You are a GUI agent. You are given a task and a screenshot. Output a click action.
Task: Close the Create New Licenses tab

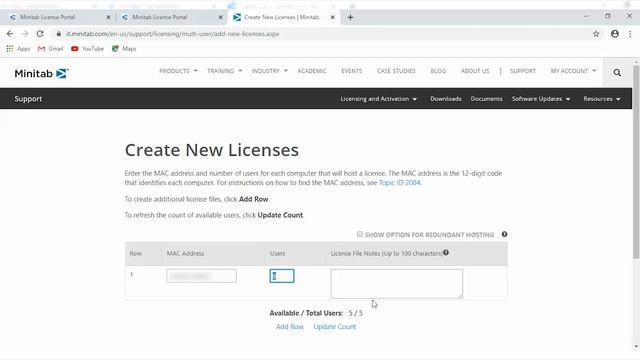[333, 17]
